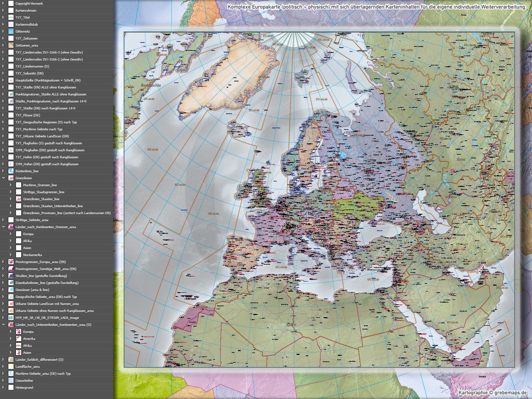
Task: Click the Eisenbahnlinien_line layer preview icon
Action: (11, 283)
